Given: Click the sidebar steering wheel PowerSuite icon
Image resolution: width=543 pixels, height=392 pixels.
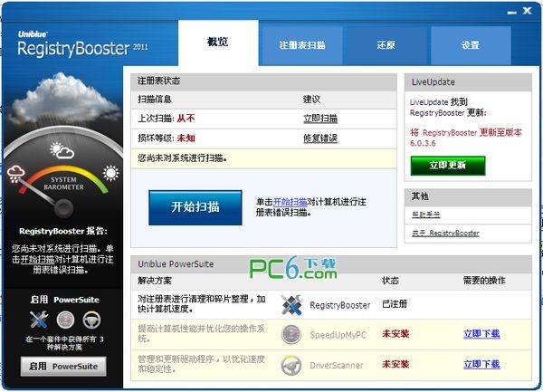Looking at the screenshot, I should pos(91,320).
